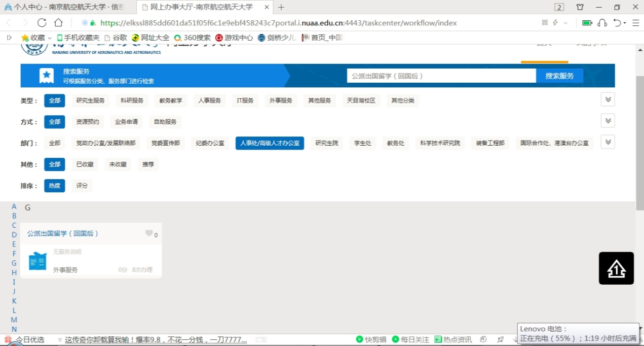Image resolution: width=644 pixels, height=346 pixels.
Task: Open the 公派出国留学（回国后）service title link
Action: pyautogui.click(x=63, y=233)
